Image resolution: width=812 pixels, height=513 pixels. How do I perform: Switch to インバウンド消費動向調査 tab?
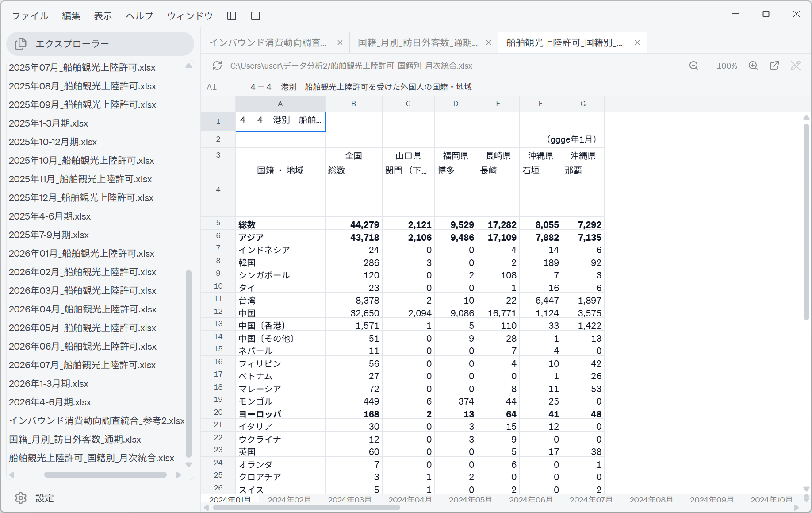(x=268, y=42)
